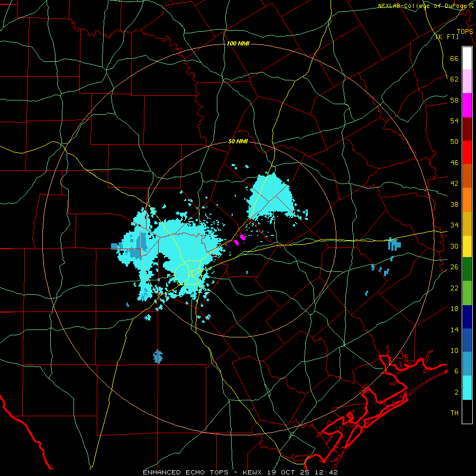The width and height of the screenshot is (476, 476).
Task: Click the dark red swatch above 50
Action: 467,129
